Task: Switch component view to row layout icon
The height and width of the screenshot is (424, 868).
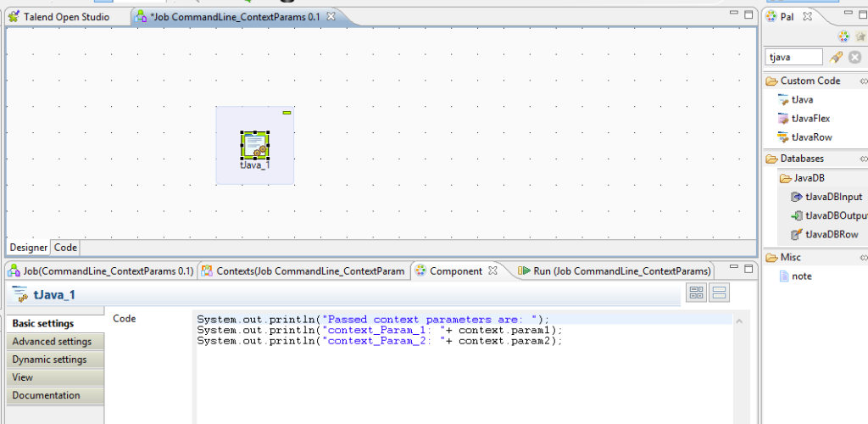Action: pos(719,293)
